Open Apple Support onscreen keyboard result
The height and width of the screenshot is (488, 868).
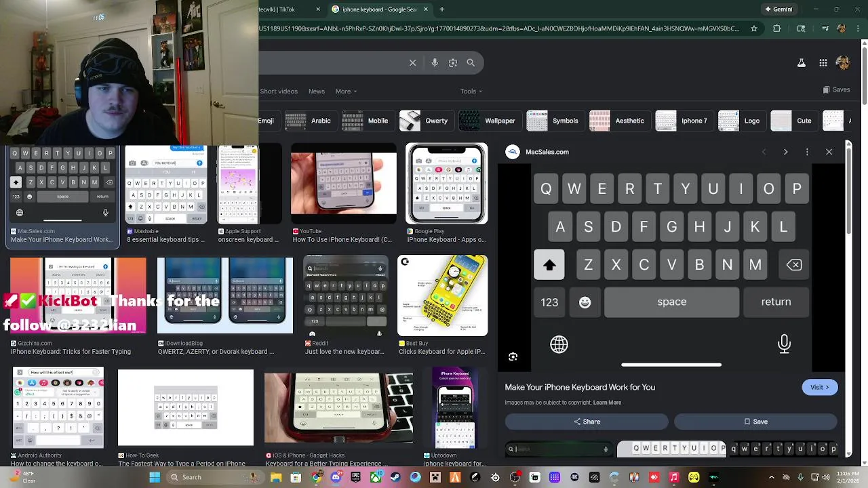coord(248,193)
